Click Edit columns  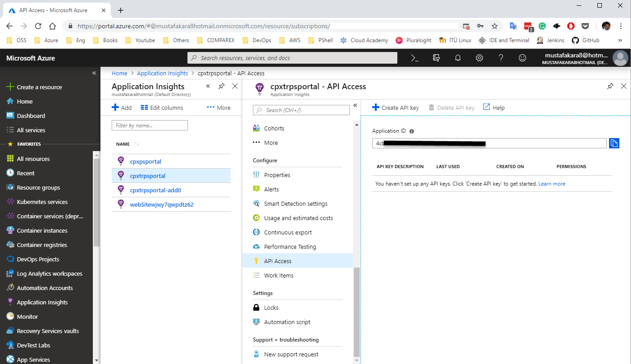(162, 108)
